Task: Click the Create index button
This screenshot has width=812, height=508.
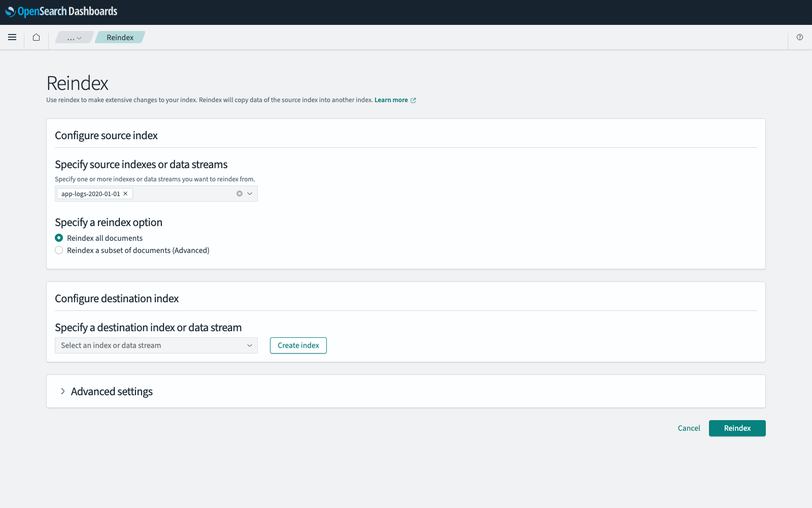Action: 298,345
